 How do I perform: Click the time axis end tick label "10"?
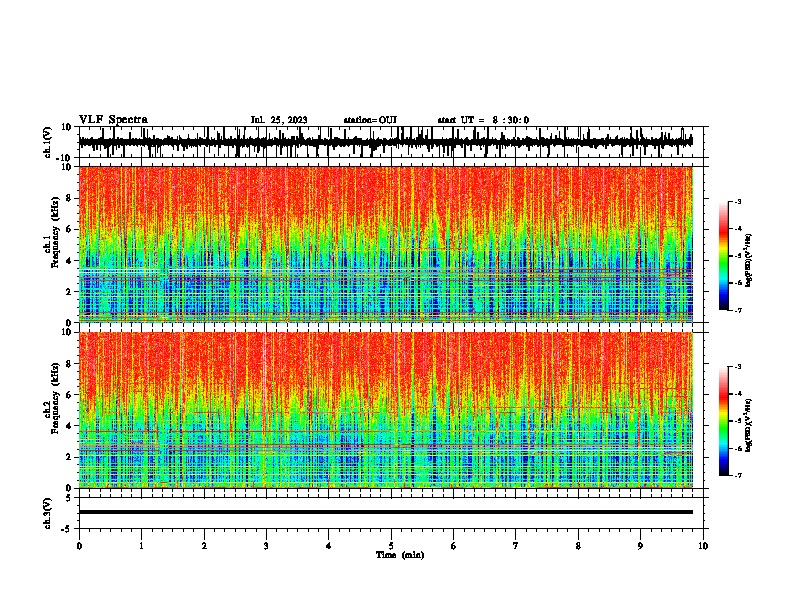click(x=703, y=546)
